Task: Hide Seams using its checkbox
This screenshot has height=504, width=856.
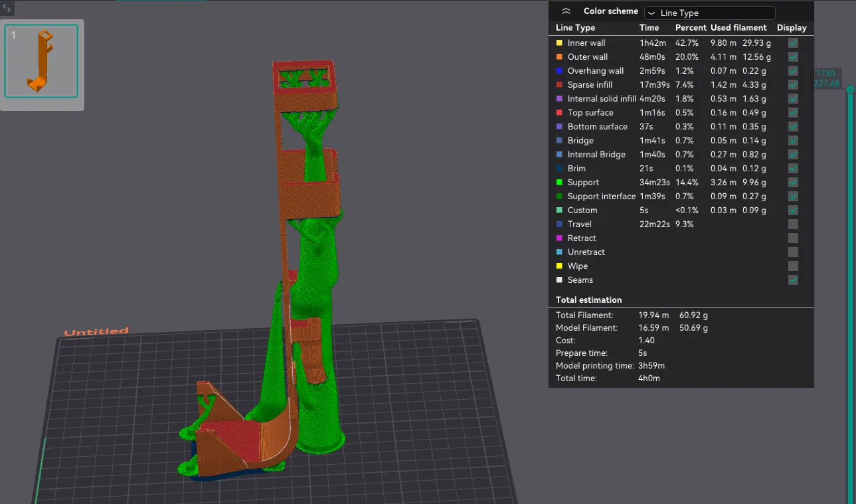Action: (x=793, y=280)
